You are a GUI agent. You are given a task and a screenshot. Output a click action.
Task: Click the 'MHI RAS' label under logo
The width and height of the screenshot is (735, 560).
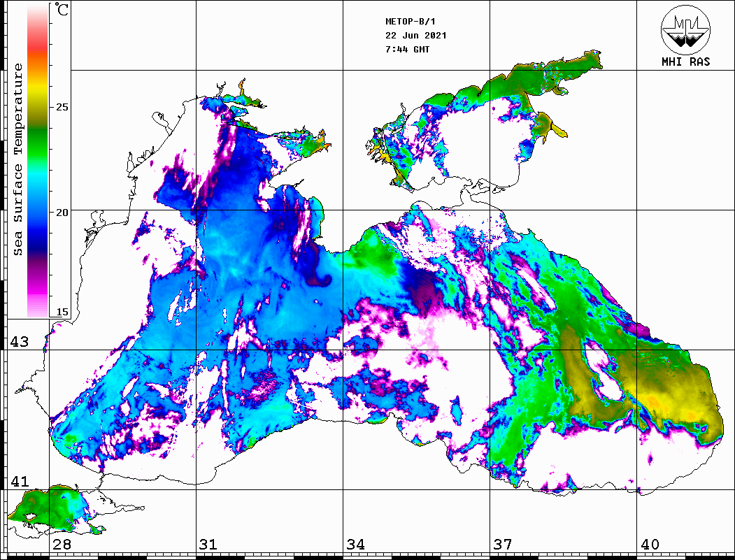tap(685, 62)
